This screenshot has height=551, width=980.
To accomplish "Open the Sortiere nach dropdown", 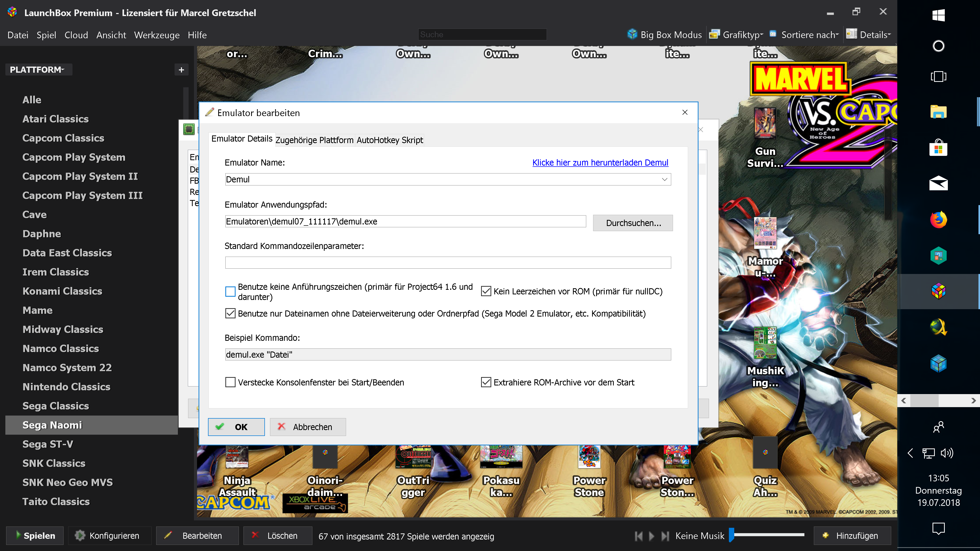I will pos(804,35).
